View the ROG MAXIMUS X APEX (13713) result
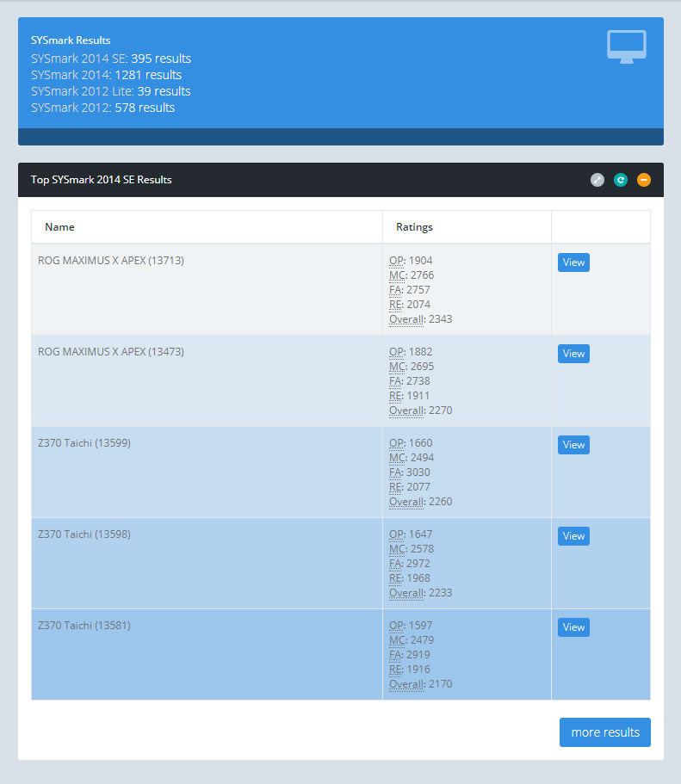 [x=573, y=262]
